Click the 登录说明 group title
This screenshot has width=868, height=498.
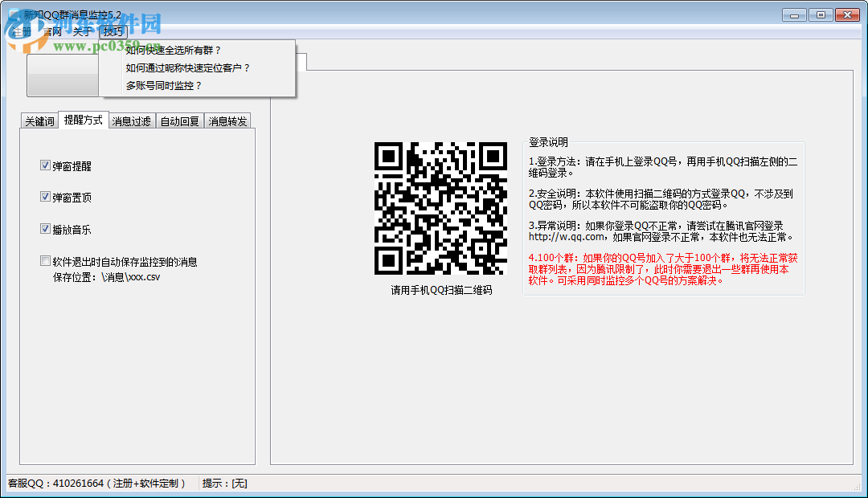(548, 143)
